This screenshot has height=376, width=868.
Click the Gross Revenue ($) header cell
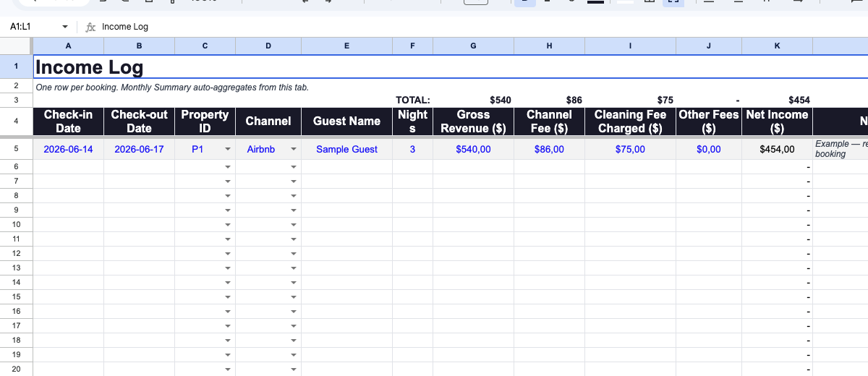tap(473, 121)
